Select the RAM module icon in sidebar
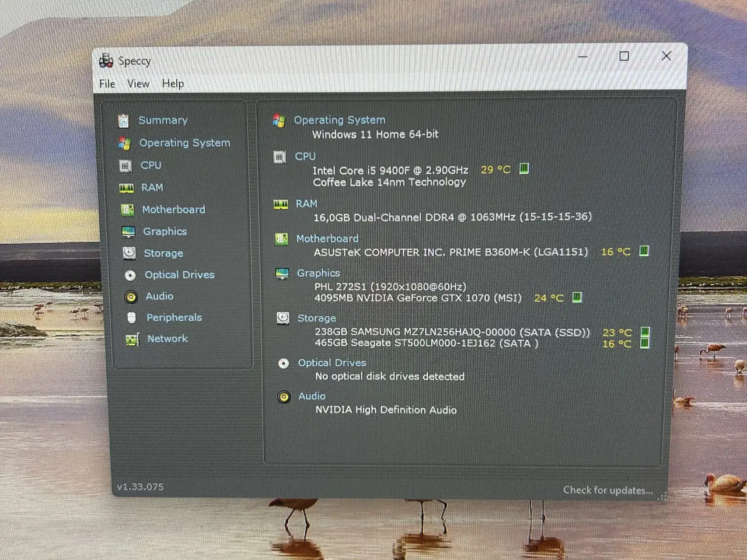Viewport: 747px width, 560px height. tap(127, 188)
